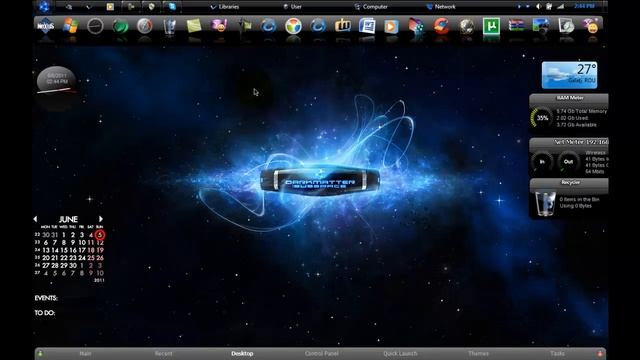
Task: Switch to the Main tab in bottom bar
Action: point(85,353)
